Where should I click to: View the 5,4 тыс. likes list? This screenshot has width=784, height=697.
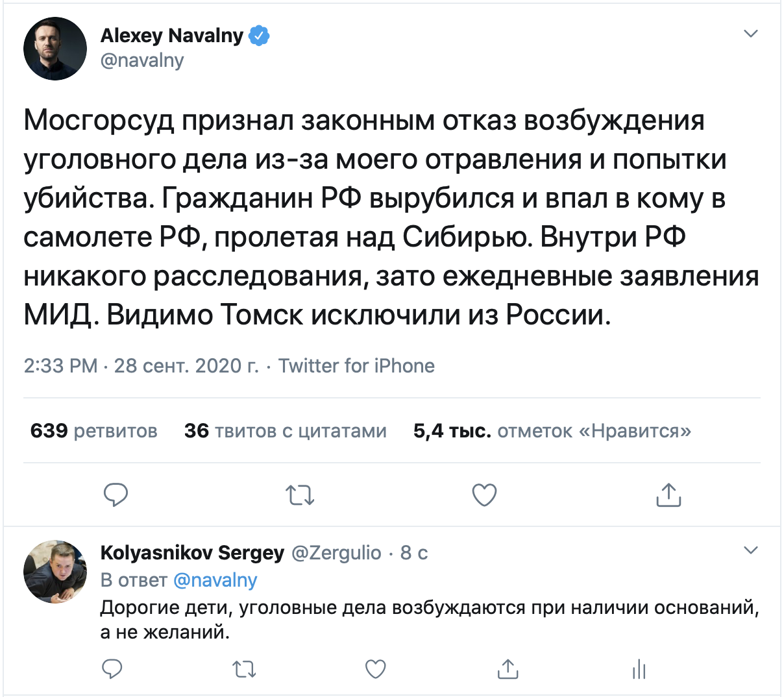pyautogui.click(x=552, y=431)
